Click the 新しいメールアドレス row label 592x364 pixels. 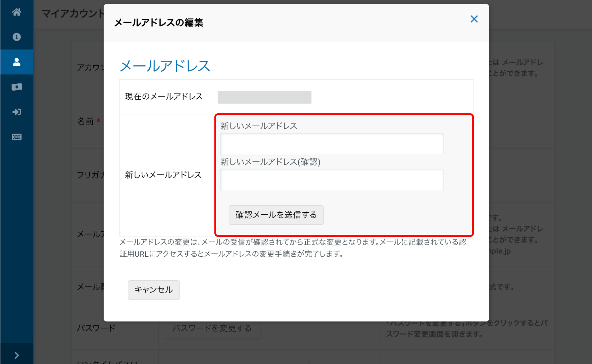163,175
